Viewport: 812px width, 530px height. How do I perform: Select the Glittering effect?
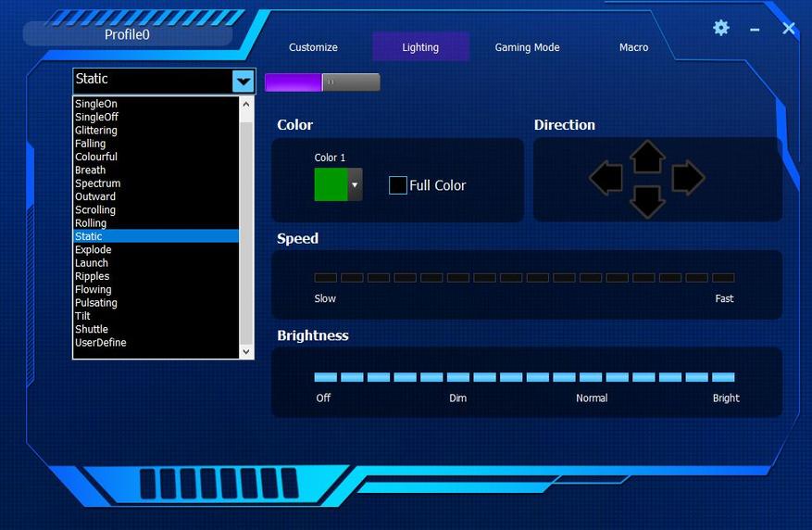coord(156,130)
